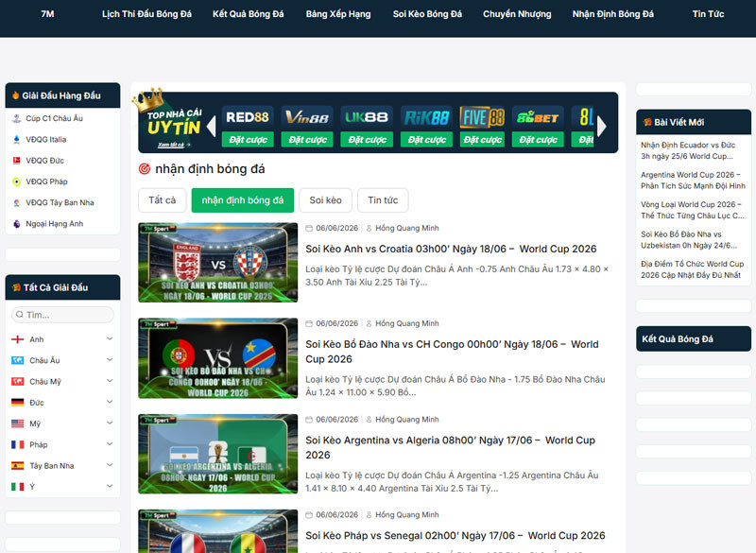Go to 7M home link
The height and width of the screenshot is (553, 756).
[48, 14]
